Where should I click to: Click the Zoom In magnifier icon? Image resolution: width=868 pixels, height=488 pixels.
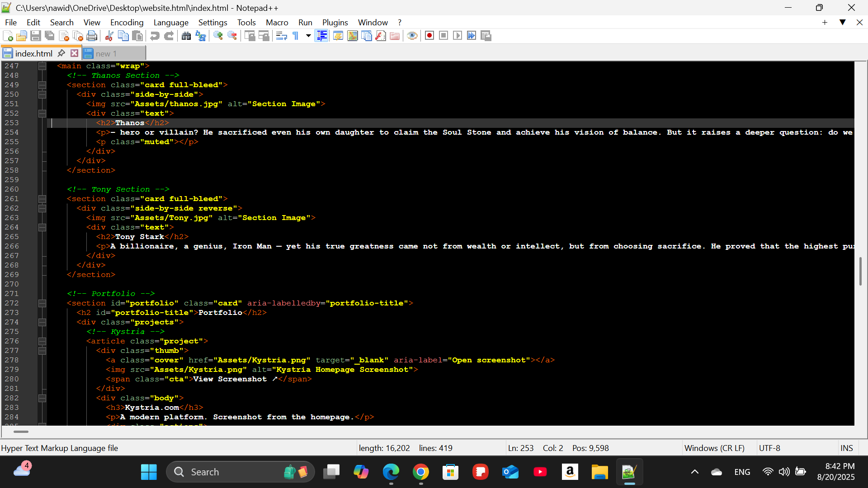(218, 36)
